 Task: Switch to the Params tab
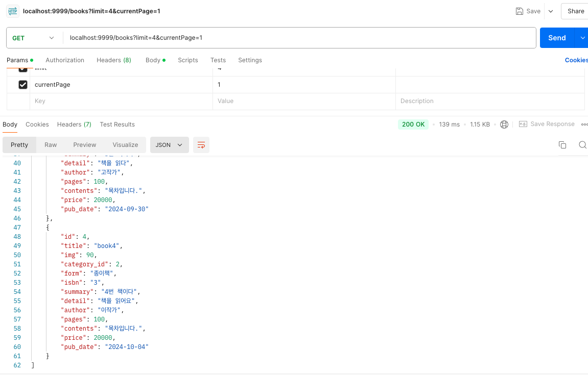(x=20, y=60)
